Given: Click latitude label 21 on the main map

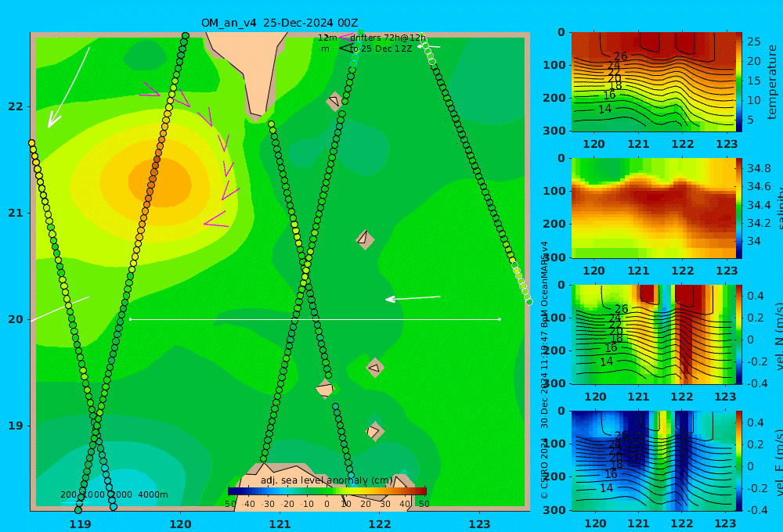Looking at the screenshot, I should tap(15, 213).
